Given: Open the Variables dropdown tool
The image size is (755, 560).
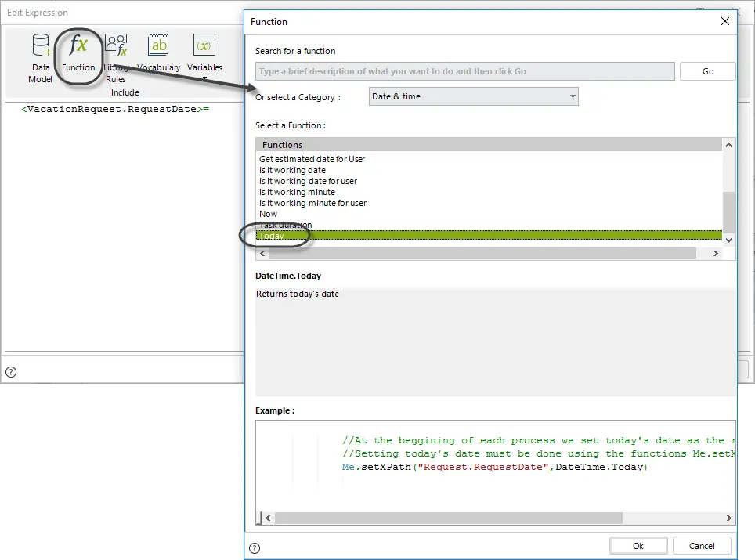Looking at the screenshot, I should point(204,56).
